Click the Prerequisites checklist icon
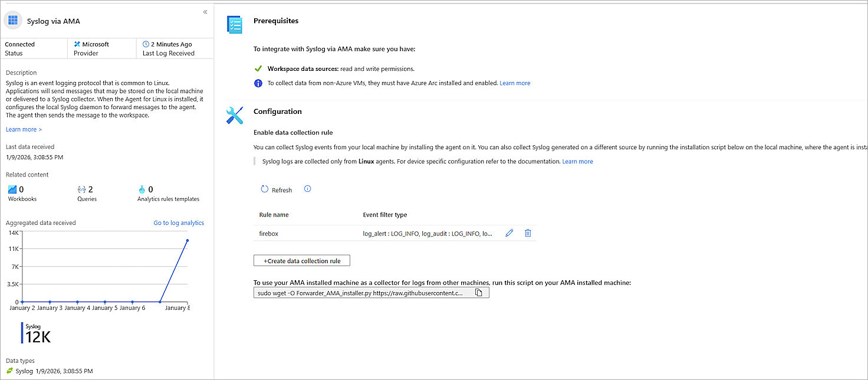Screen dimensions: 868x380 [x=235, y=24]
